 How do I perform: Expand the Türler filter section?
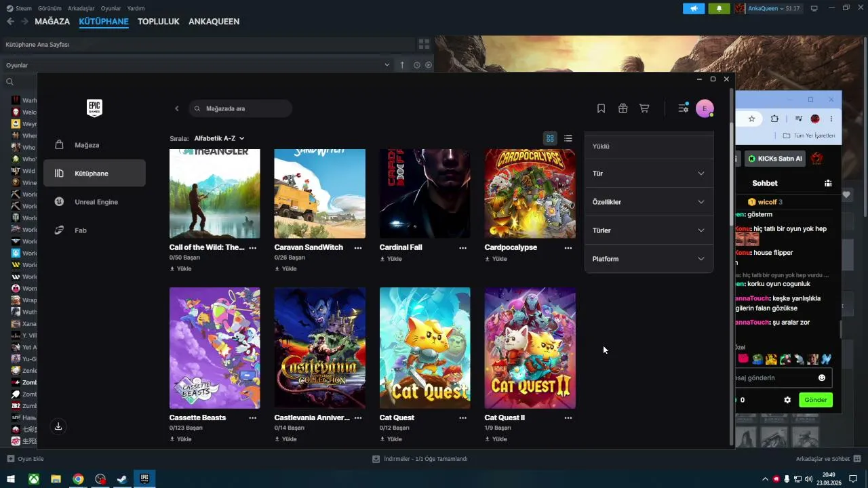[649, 230]
